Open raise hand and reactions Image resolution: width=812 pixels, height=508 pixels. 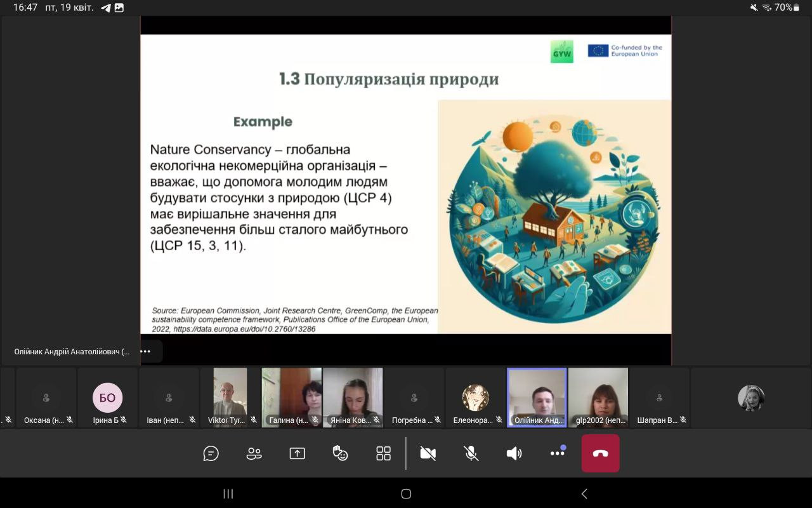click(340, 453)
